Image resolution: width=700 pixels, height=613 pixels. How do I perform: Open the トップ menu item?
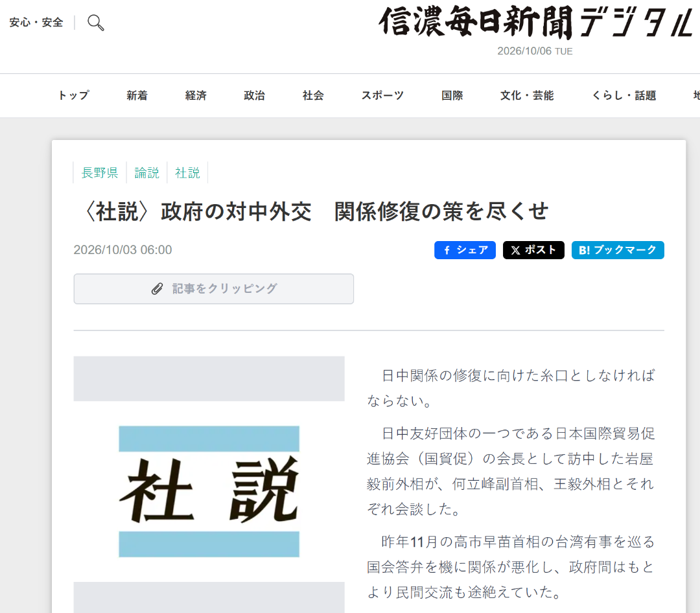[74, 95]
